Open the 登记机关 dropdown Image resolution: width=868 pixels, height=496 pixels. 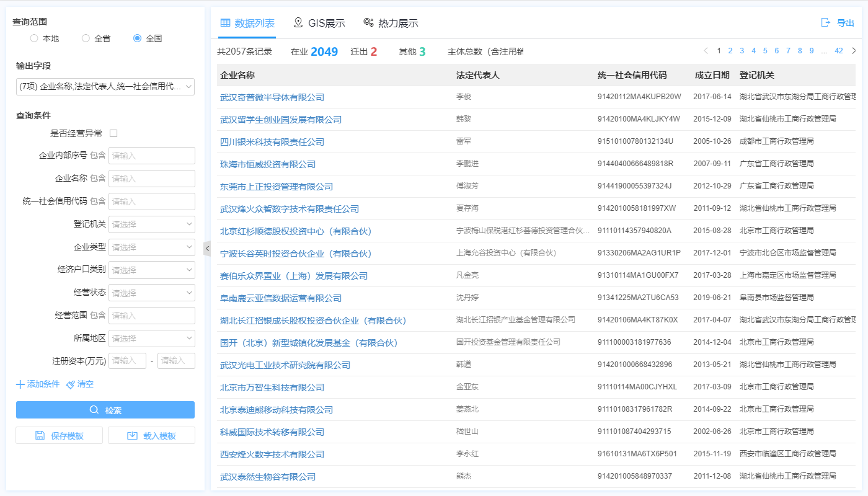(x=151, y=224)
